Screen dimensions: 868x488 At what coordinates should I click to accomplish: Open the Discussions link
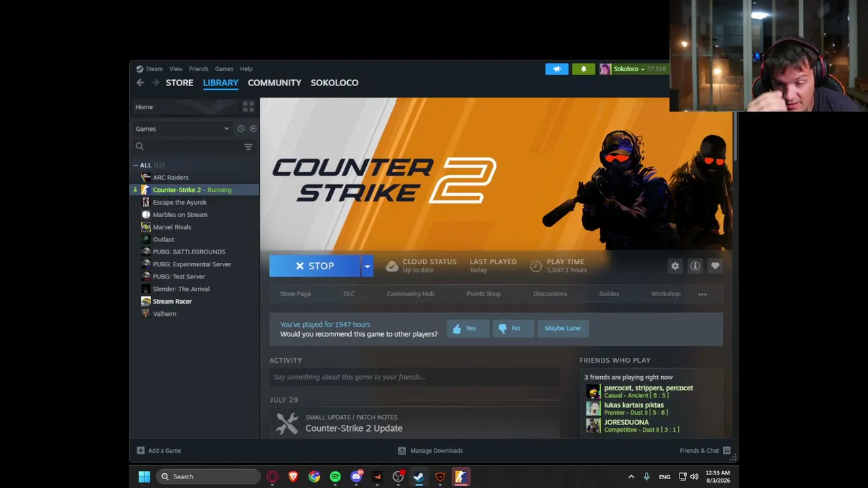point(550,294)
